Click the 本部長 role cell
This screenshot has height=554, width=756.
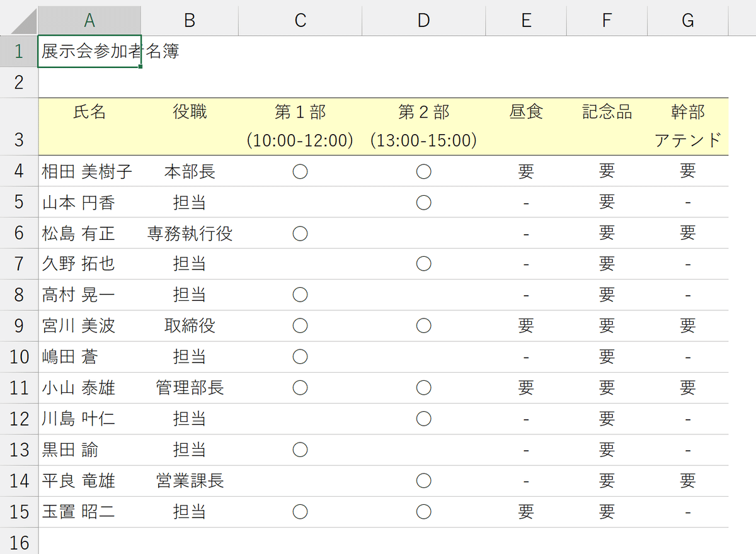190,171
